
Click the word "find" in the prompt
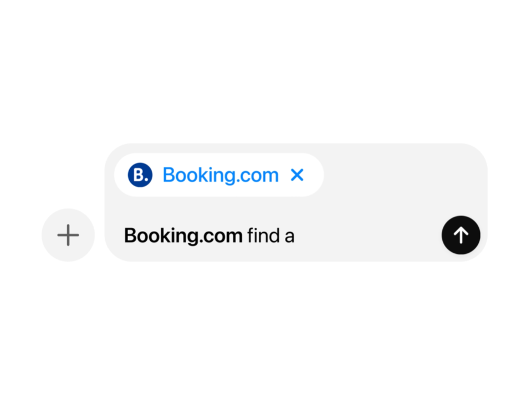(264, 236)
